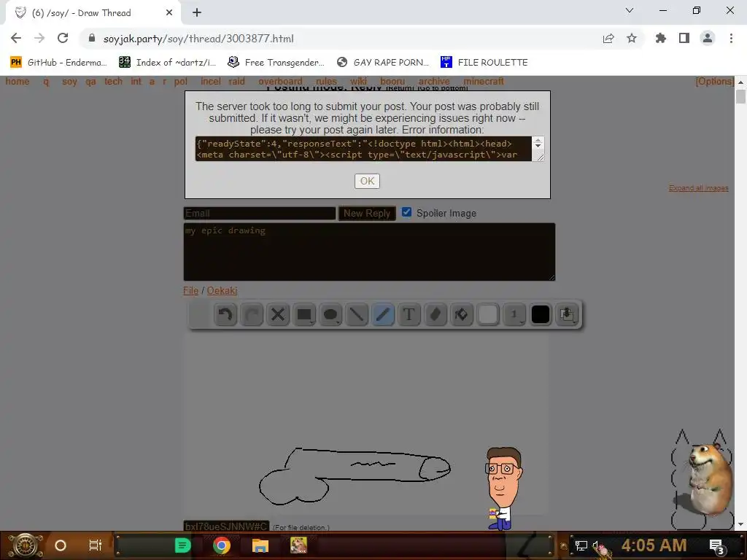This screenshot has width=747, height=560.
Task: Open the wiki link in top nav
Action: click(358, 82)
